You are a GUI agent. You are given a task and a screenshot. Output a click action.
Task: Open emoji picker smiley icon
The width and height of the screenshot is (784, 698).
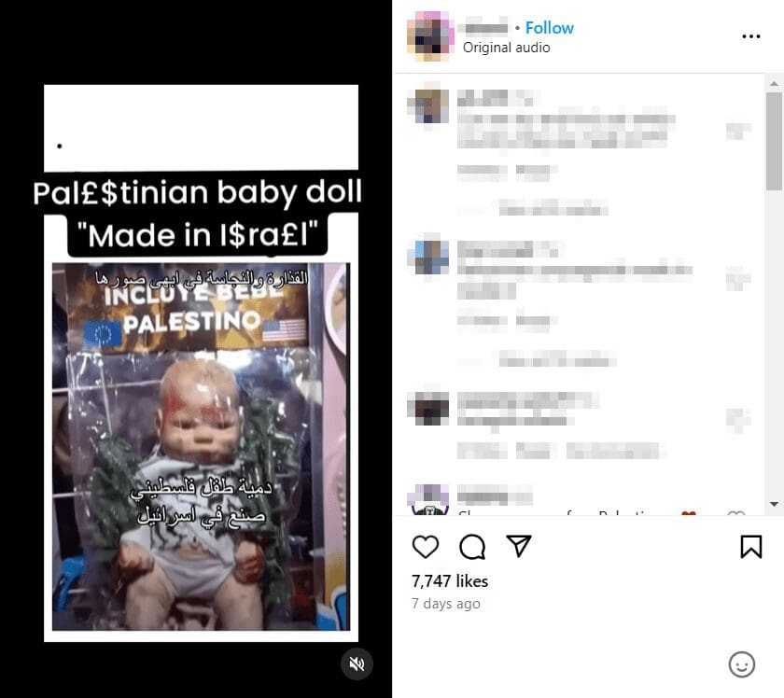pos(741,664)
